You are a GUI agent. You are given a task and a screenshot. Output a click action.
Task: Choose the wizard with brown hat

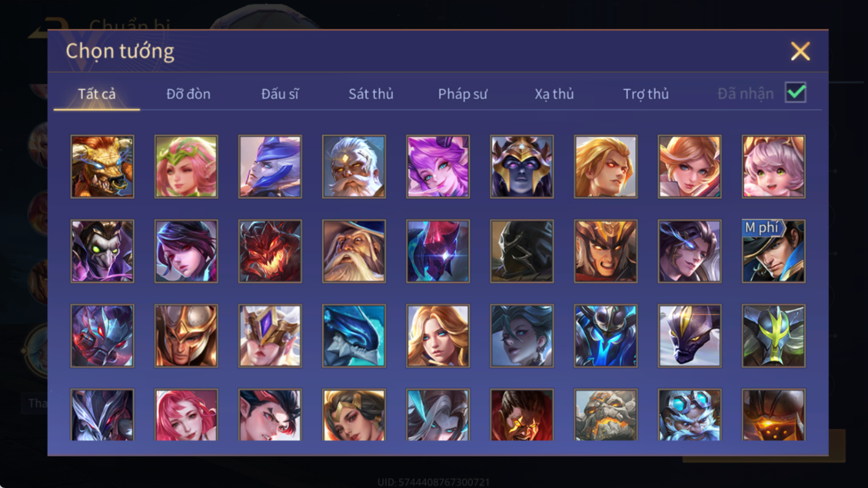point(354,251)
